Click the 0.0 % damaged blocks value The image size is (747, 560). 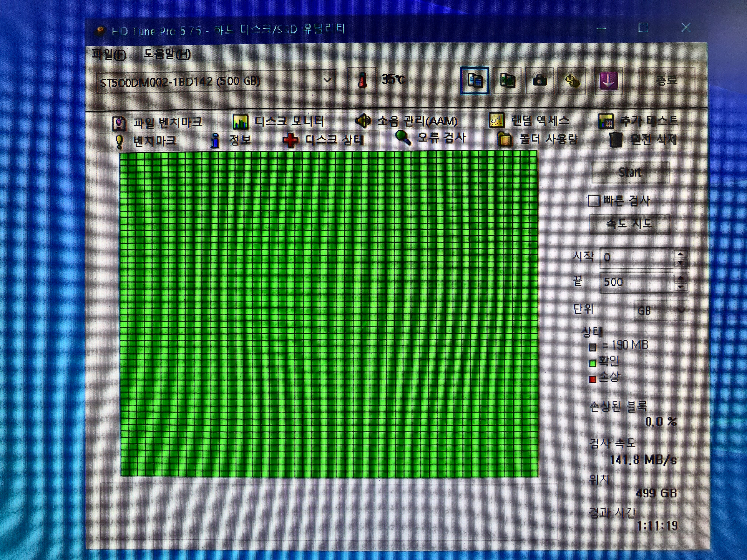click(661, 422)
